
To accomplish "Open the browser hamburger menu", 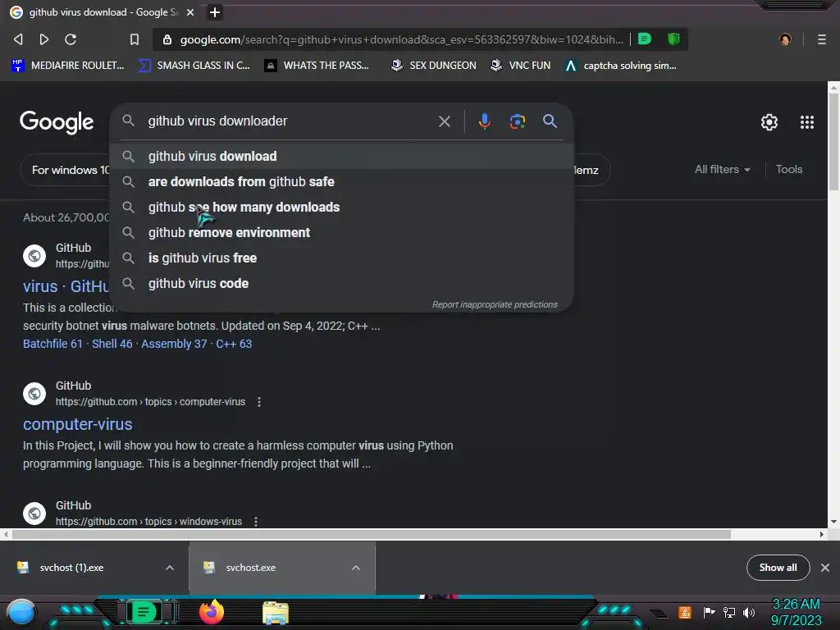I will coord(822,39).
